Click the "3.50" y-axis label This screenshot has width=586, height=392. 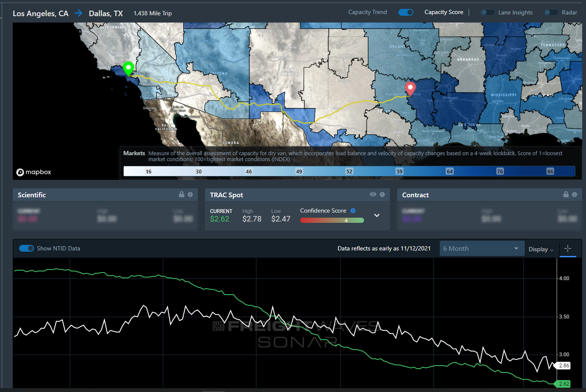click(x=564, y=317)
